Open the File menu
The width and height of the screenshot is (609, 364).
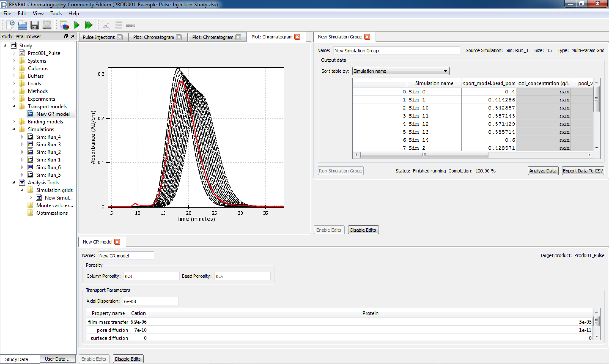click(x=7, y=14)
